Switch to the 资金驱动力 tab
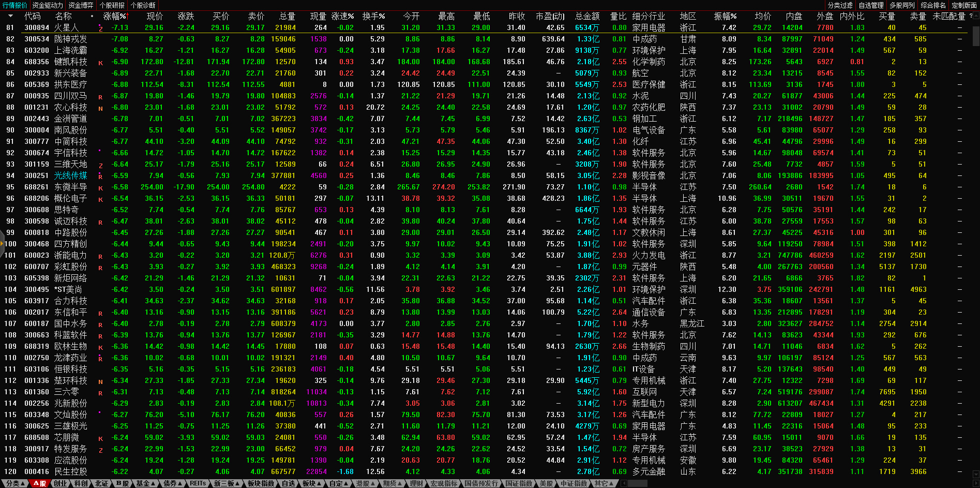This screenshot has height=488, width=980. click(48, 5)
